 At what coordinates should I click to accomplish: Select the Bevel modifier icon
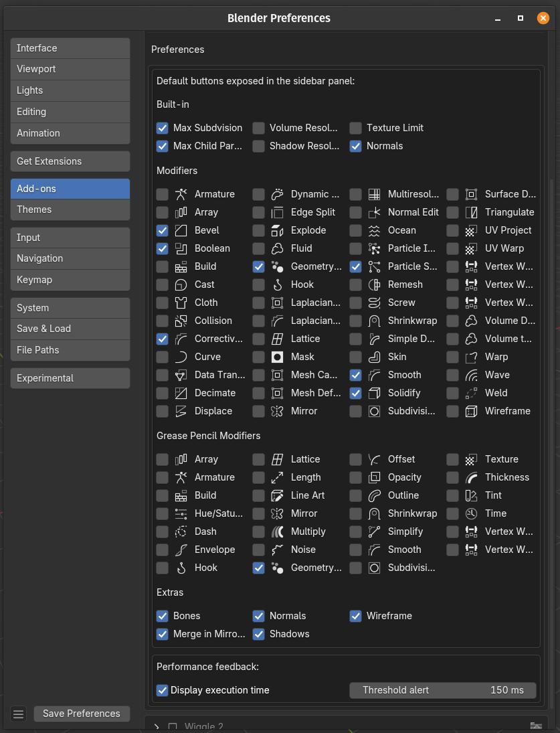(181, 230)
